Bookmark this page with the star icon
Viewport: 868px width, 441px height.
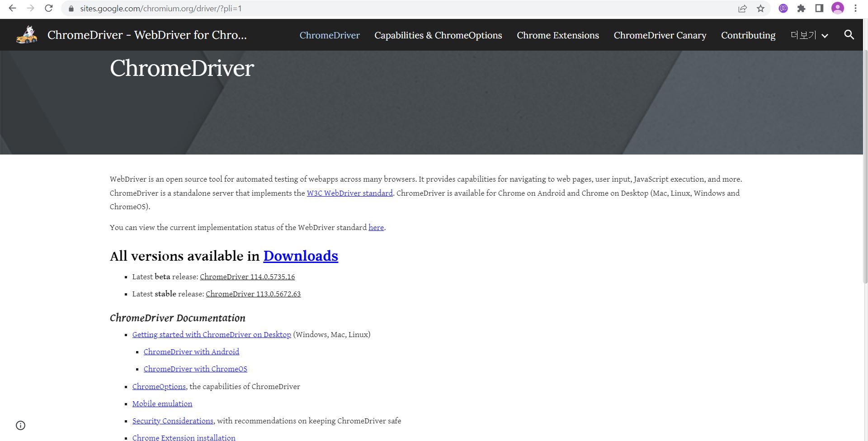click(761, 9)
